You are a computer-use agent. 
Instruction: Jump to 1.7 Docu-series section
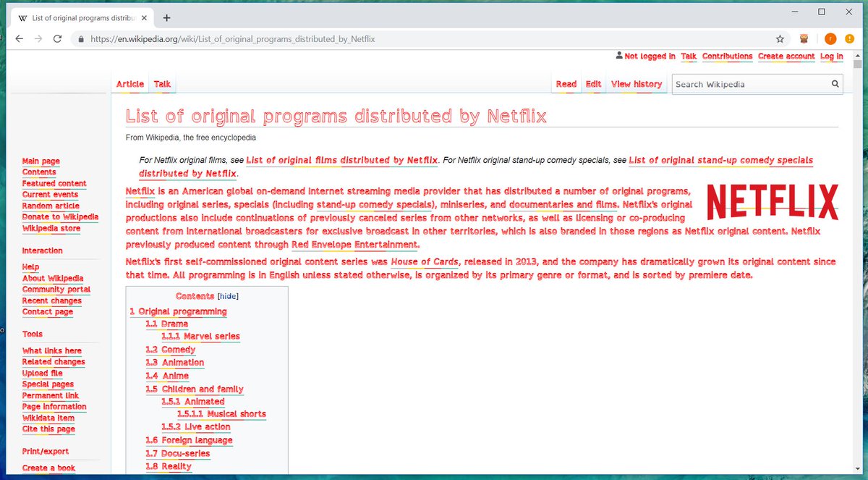point(177,453)
